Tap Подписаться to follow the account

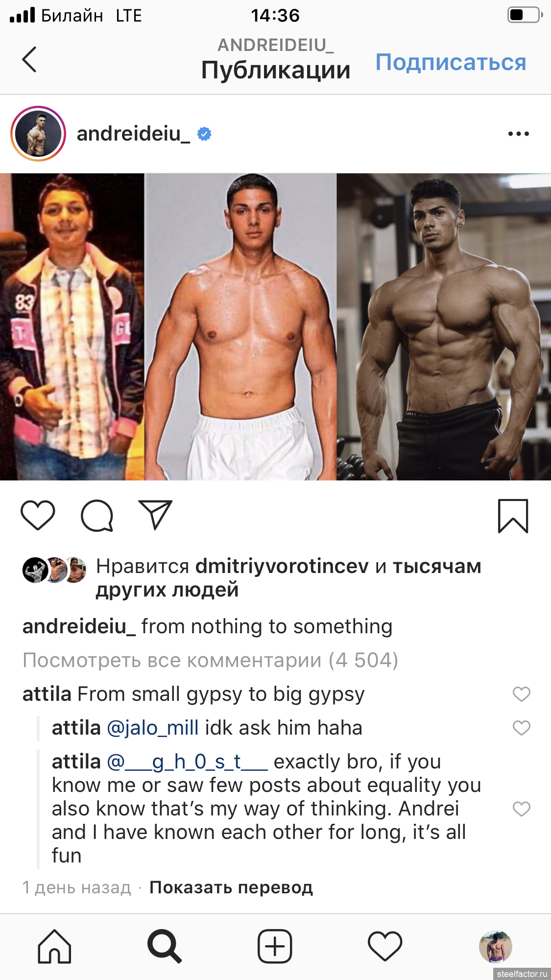pyautogui.click(x=451, y=62)
